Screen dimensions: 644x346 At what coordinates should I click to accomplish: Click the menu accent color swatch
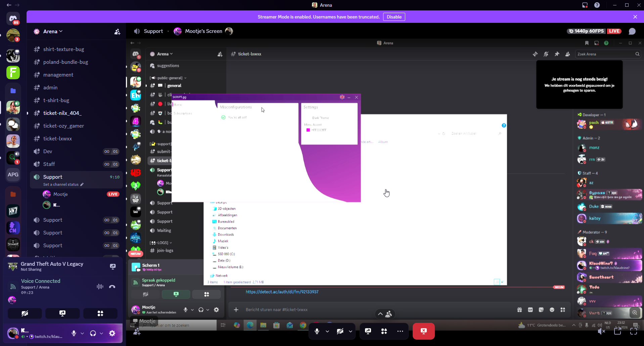click(308, 130)
